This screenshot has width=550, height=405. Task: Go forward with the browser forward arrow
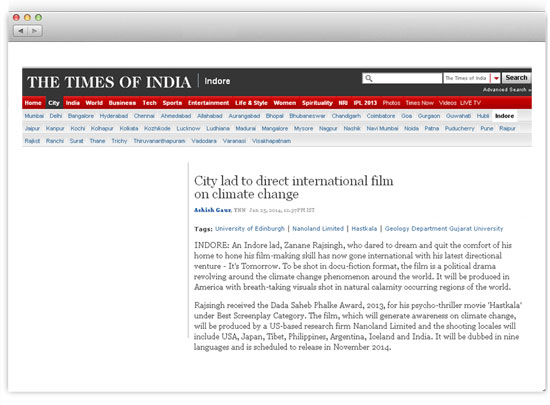(35, 31)
